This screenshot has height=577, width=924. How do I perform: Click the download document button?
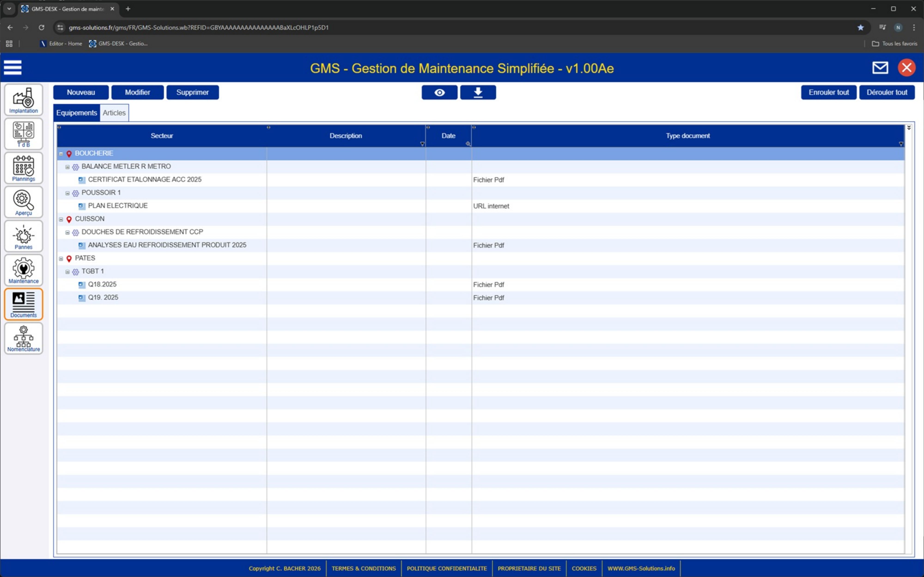coord(478,92)
